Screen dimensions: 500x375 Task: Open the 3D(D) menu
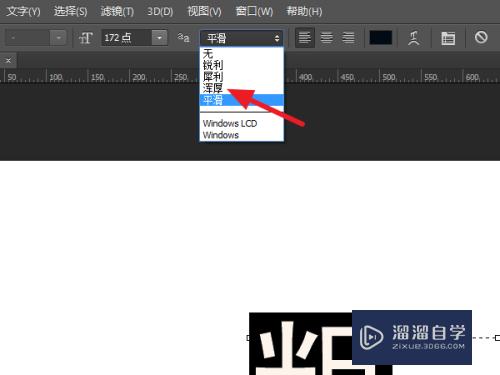[x=160, y=11]
